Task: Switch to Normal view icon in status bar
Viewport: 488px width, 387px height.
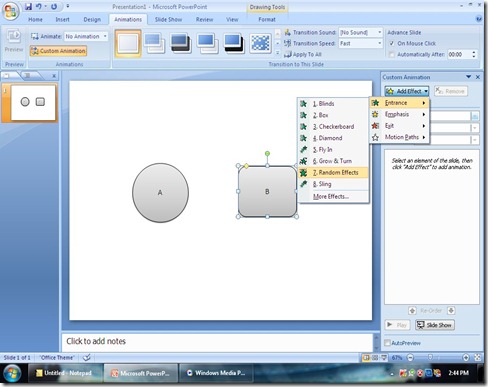Action: coord(366,358)
